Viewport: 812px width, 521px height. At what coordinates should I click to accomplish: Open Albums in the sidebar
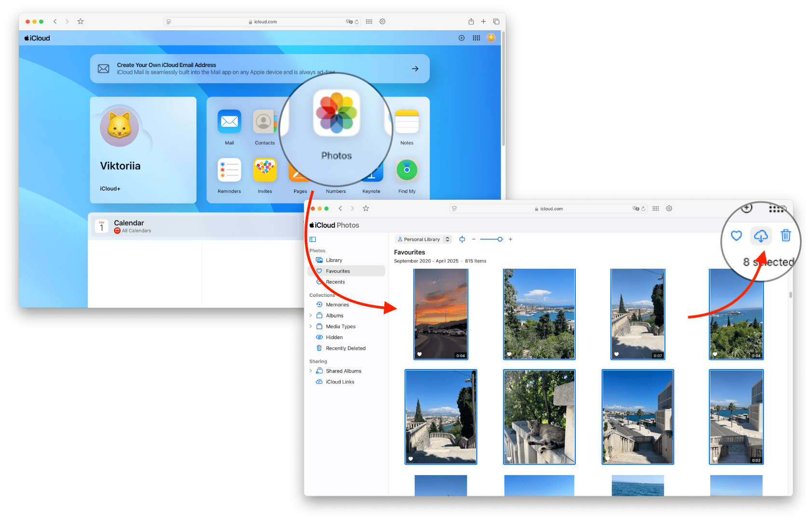click(346, 315)
